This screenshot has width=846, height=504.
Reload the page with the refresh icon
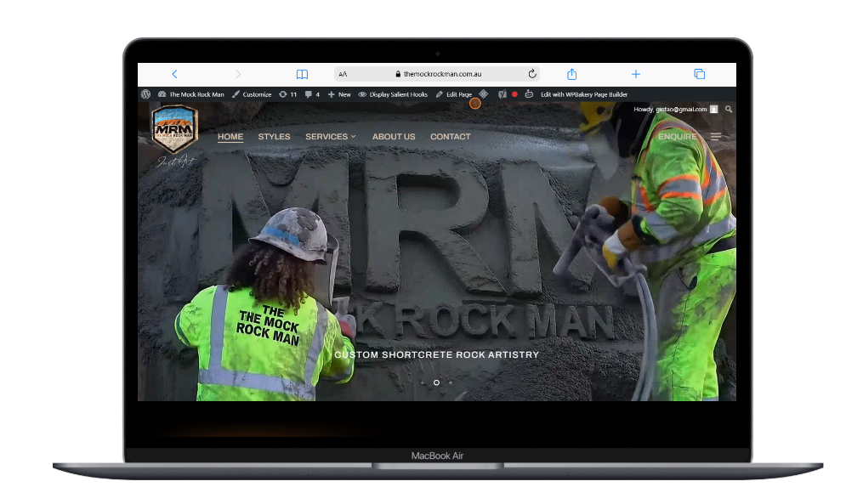click(x=532, y=74)
